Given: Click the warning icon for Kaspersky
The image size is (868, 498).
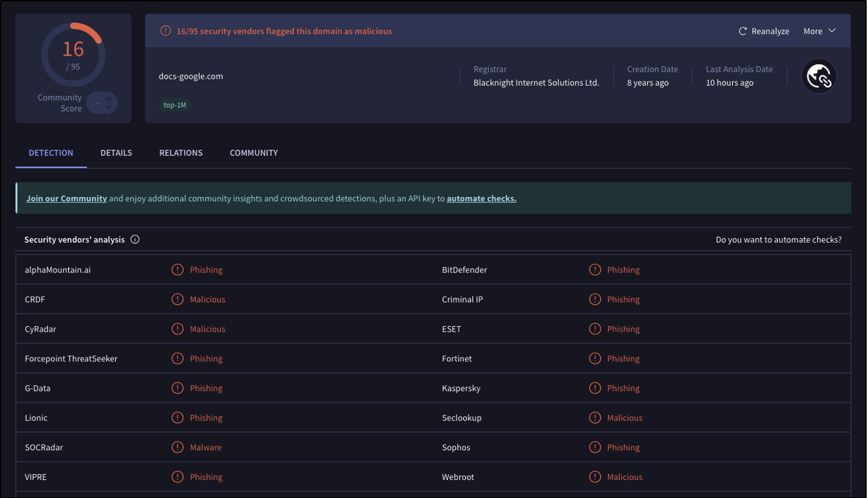Looking at the screenshot, I should 595,389.
